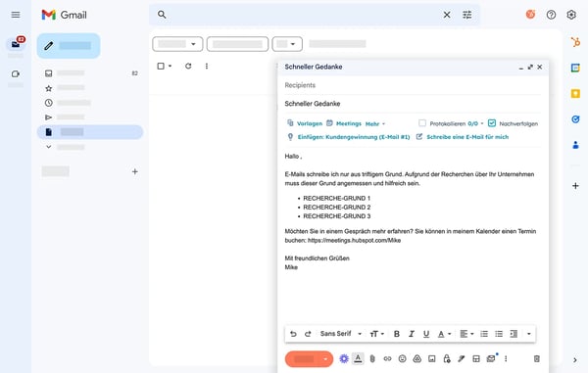Open the Sans Serif font dropdown

tap(341, 334)
